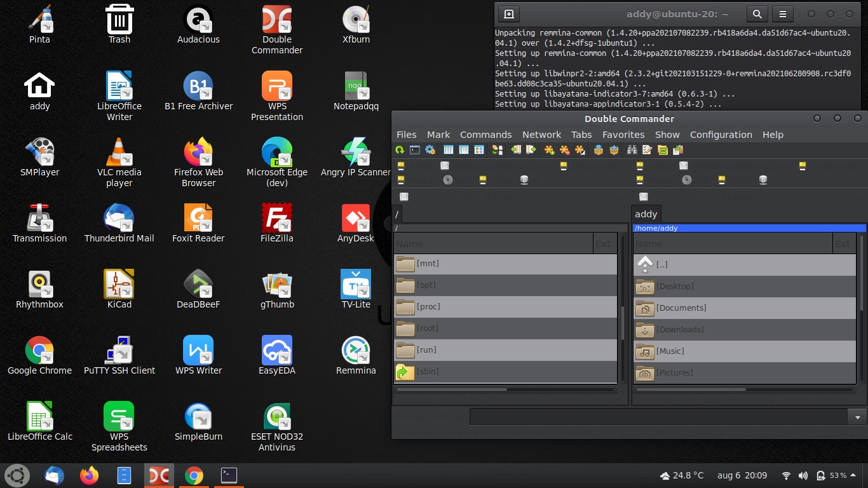Click the Ext column header in right panel

pos(843,243)
